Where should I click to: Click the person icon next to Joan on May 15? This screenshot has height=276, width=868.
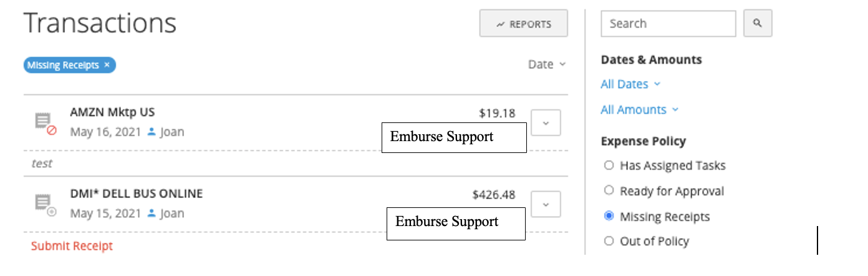(x=152, y=214)
